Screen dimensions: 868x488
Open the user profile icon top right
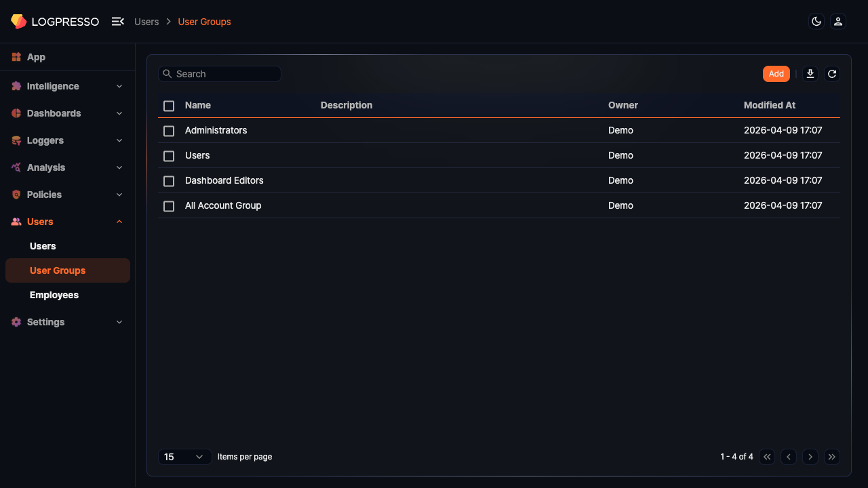click(x=838, y=21)
